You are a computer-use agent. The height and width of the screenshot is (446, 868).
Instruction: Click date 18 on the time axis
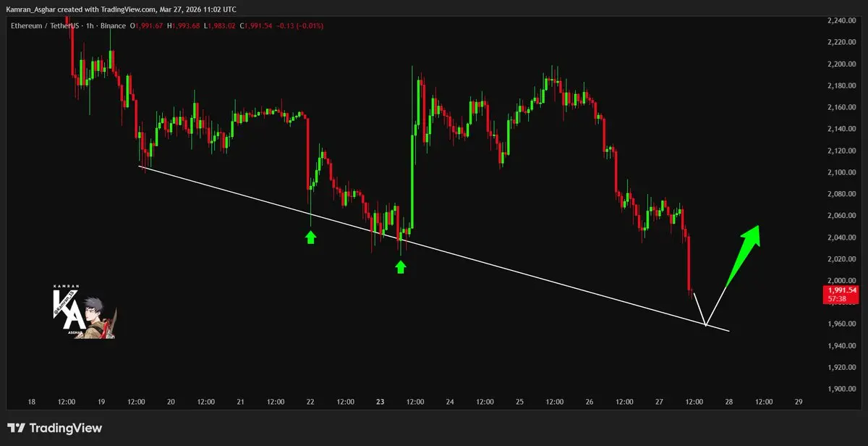31,402
